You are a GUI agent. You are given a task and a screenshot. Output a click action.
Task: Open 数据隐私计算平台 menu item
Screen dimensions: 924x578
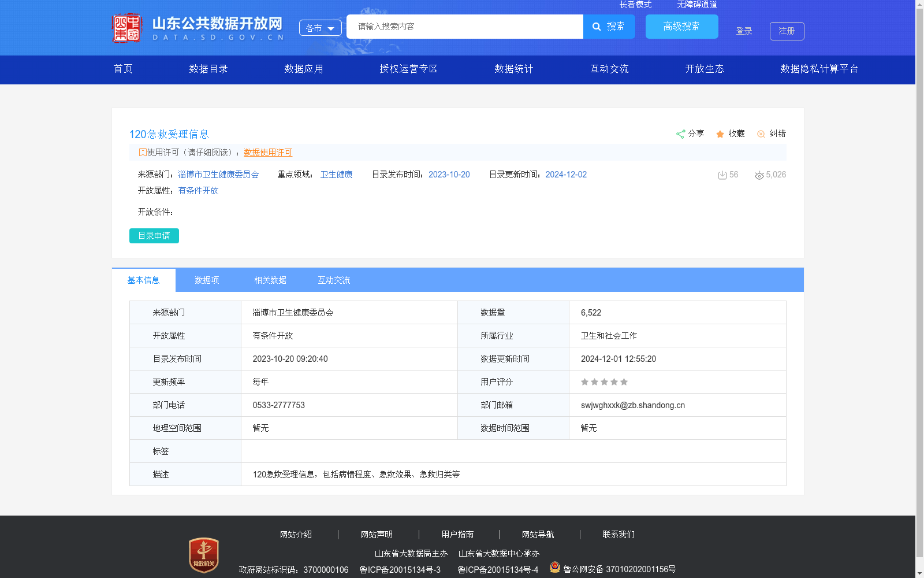tap(819, 69)
